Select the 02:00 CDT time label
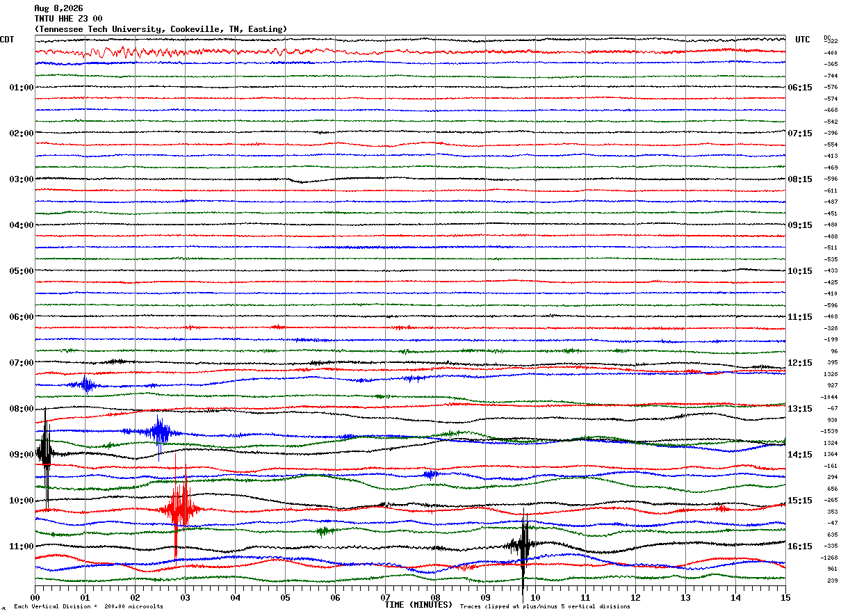This screenshot has height=616, width=841. pos(22,133)
